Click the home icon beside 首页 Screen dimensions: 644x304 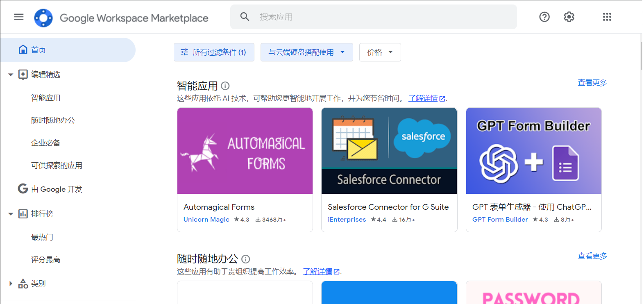point(23,50)
